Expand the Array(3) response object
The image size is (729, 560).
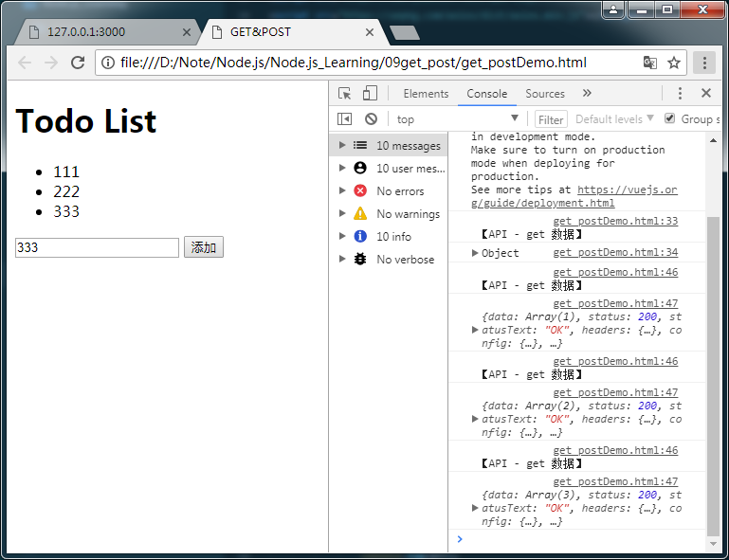[x=475, y=508]
